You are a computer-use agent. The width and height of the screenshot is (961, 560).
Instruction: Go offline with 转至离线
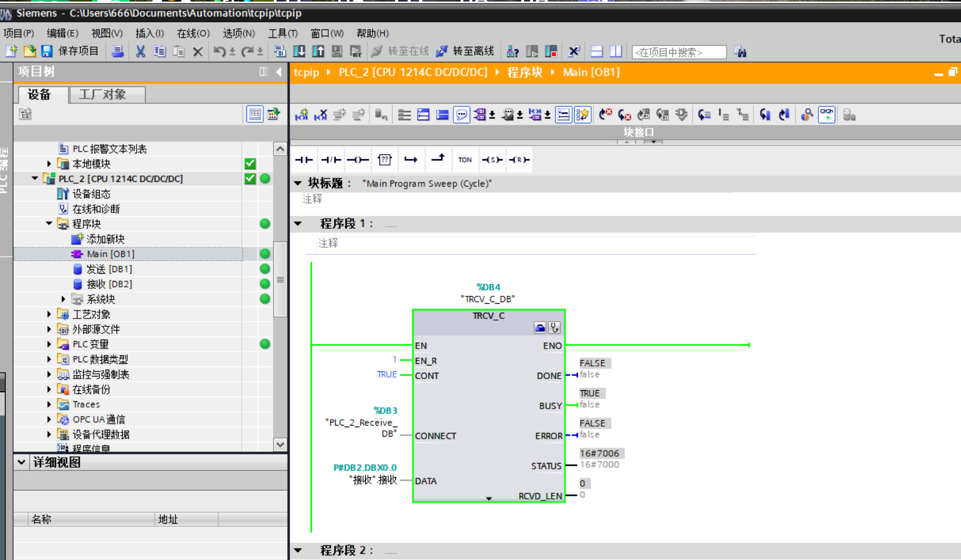pos(465,51)
